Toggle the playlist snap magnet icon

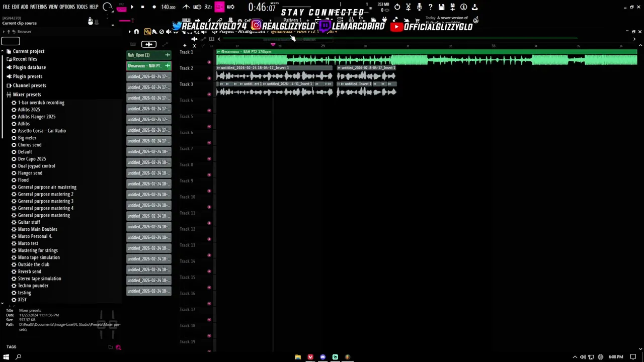pyautogui.click(x=136, y=32)
